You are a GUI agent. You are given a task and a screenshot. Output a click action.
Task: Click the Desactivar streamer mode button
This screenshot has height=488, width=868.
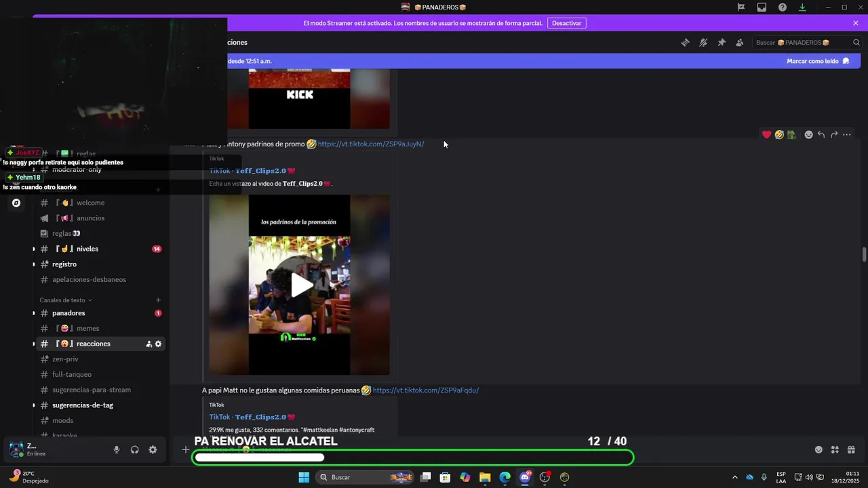[x=566, y=23]
